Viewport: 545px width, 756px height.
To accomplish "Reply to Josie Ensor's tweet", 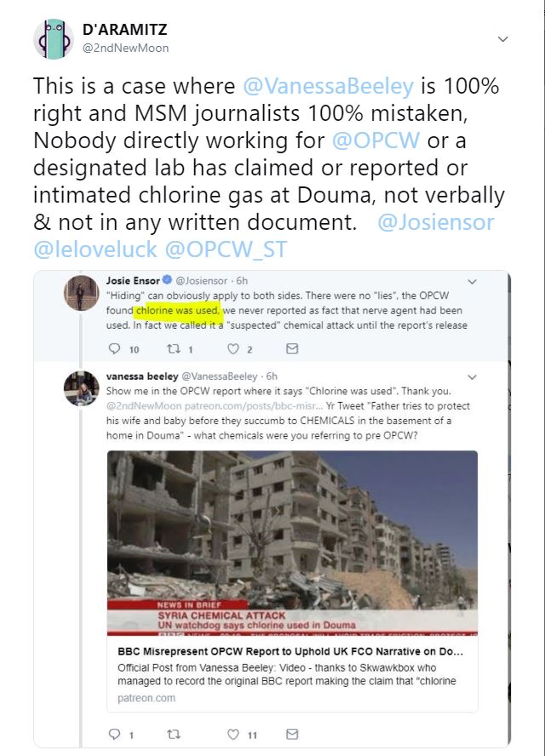I will click(114, 348).
